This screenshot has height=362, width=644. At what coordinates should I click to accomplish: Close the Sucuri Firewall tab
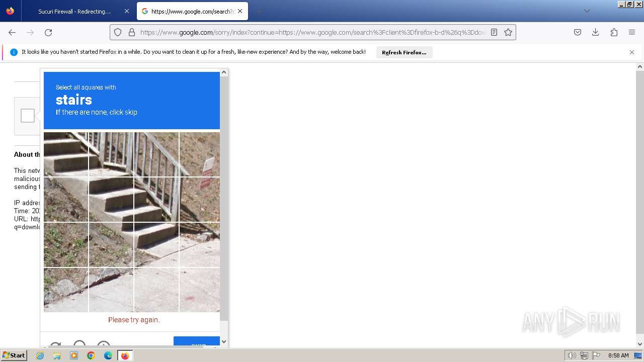[x=126, y=11]
